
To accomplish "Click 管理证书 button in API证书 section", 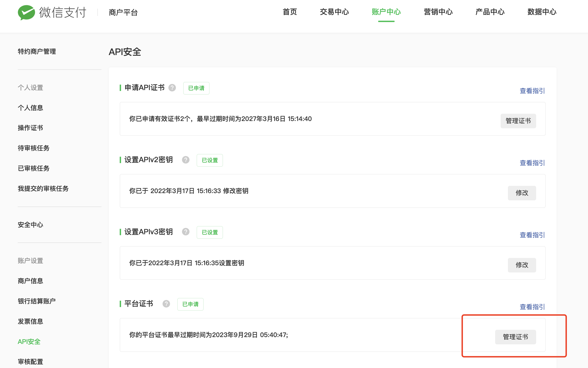I will click(518, 121).
